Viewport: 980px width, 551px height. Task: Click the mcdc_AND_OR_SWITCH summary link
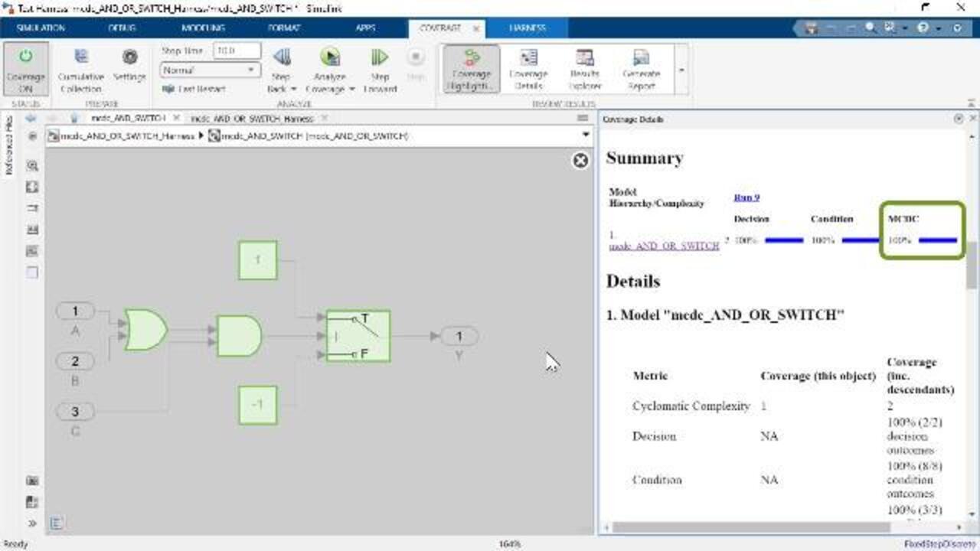pyautogui.click(x=664, y=246)
